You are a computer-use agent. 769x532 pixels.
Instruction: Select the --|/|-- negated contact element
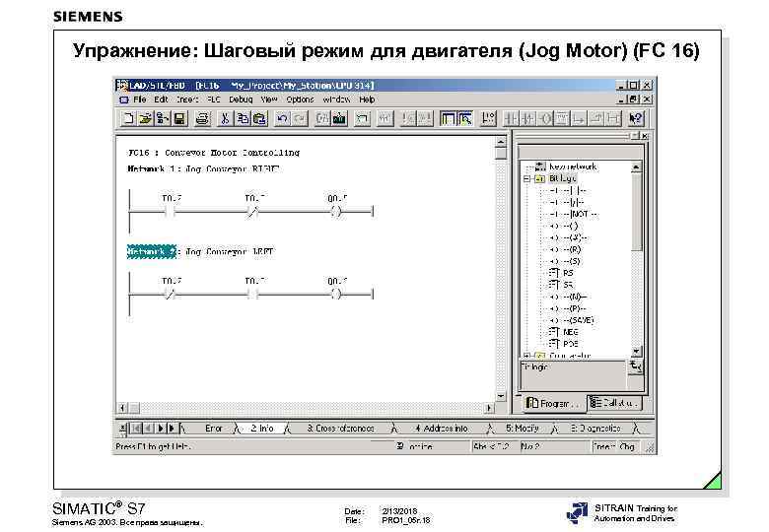567,202
